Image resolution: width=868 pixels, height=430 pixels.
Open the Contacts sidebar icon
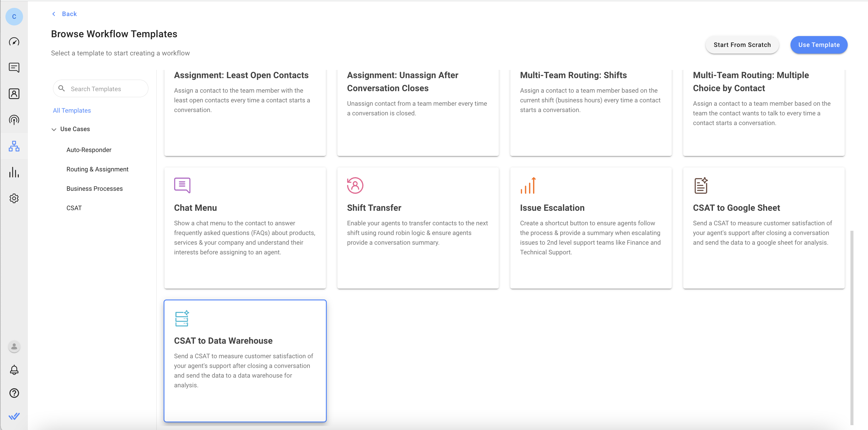pyautogui.click(x=14, y=94)
